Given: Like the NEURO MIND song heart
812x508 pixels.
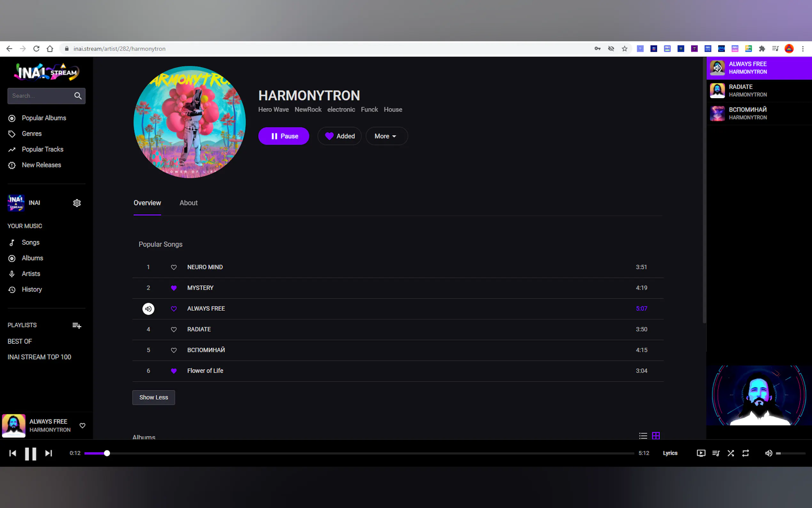Looking at the screenshot, I should click(174, 267).
